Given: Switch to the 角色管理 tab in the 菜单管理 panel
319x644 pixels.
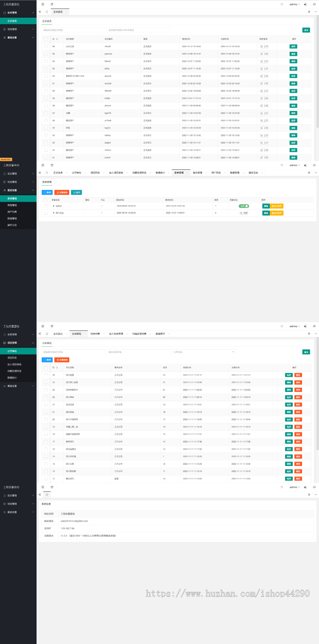Looking at the screenshot, I should 197,173.
